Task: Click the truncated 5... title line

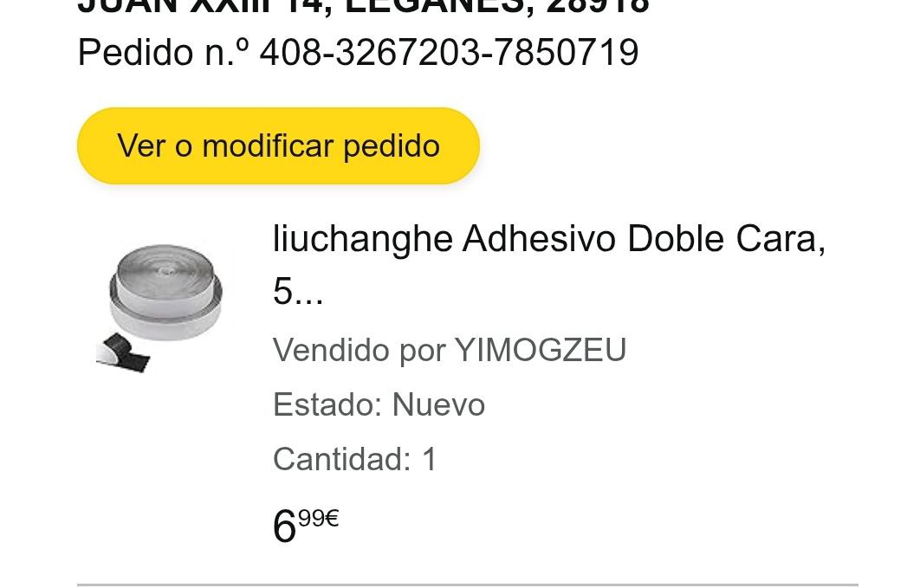Action: (x=298, y=291)
